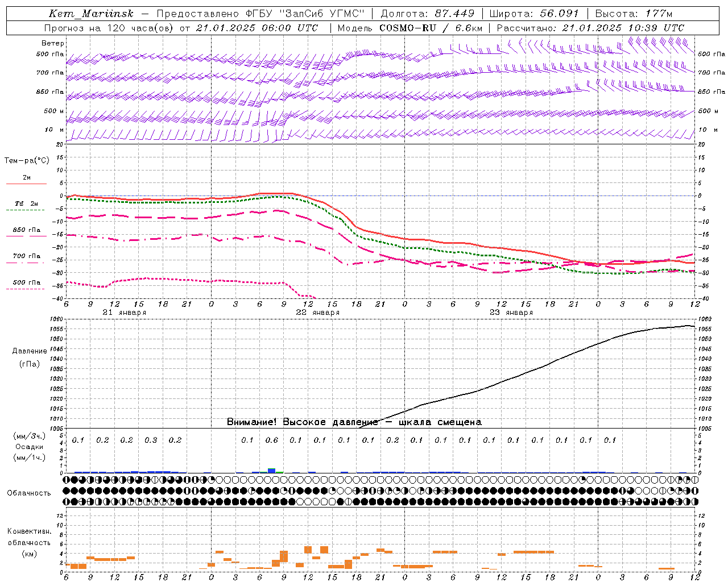Click left '10 м' wind level label
The width and height of the screenshot is (728, 582).
(x=54, y=130)
